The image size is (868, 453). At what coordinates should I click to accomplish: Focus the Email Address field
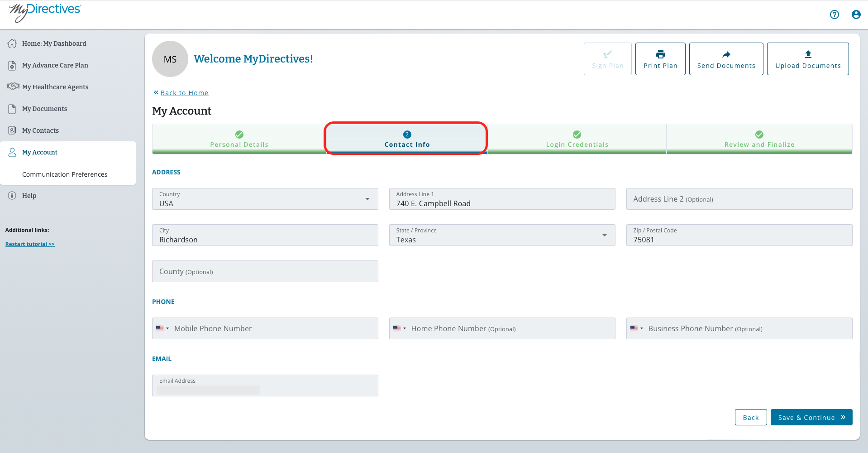pos(265,386)
